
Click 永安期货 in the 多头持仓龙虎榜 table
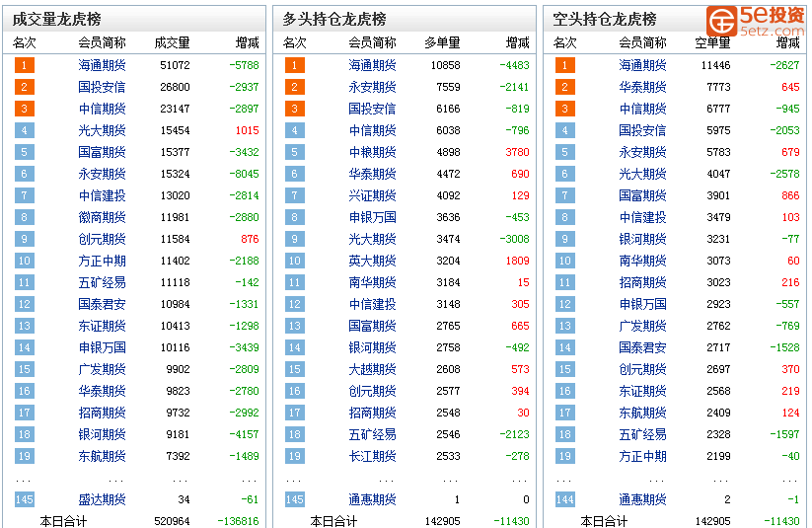372,87
